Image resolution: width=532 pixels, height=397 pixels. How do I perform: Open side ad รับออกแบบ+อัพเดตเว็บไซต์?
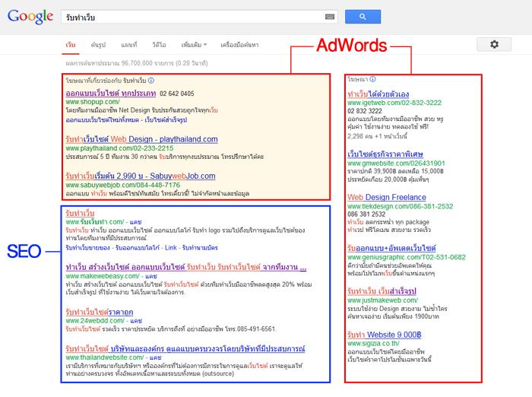coord(391,248)
